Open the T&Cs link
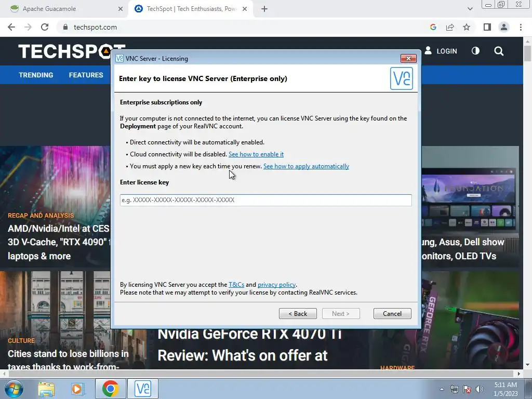The height and width of the screenshot is (399, 532). [236, 284]
